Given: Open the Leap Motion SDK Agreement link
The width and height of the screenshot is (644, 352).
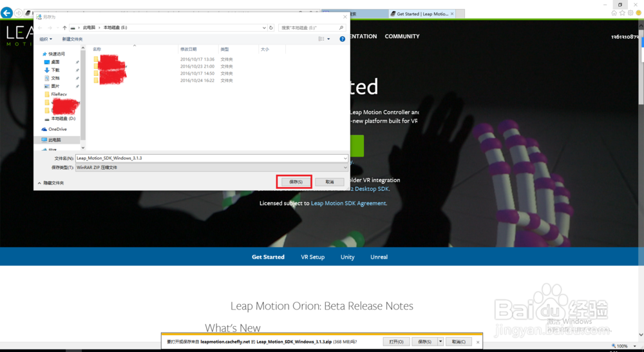Looking at the screenshot, I should click(x=348, y=203).
